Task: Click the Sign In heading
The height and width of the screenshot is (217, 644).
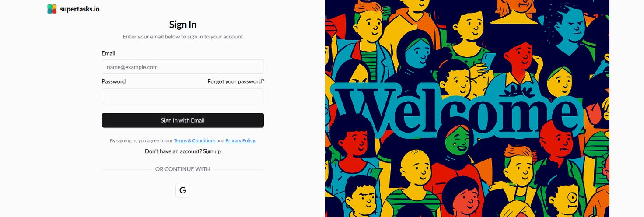Action: 183,24
